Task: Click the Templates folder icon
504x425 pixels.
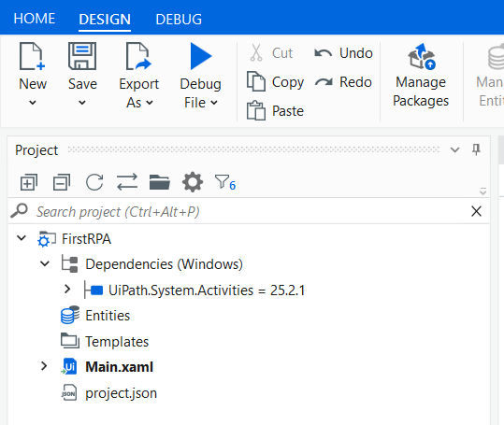Action: coord(70,341)
